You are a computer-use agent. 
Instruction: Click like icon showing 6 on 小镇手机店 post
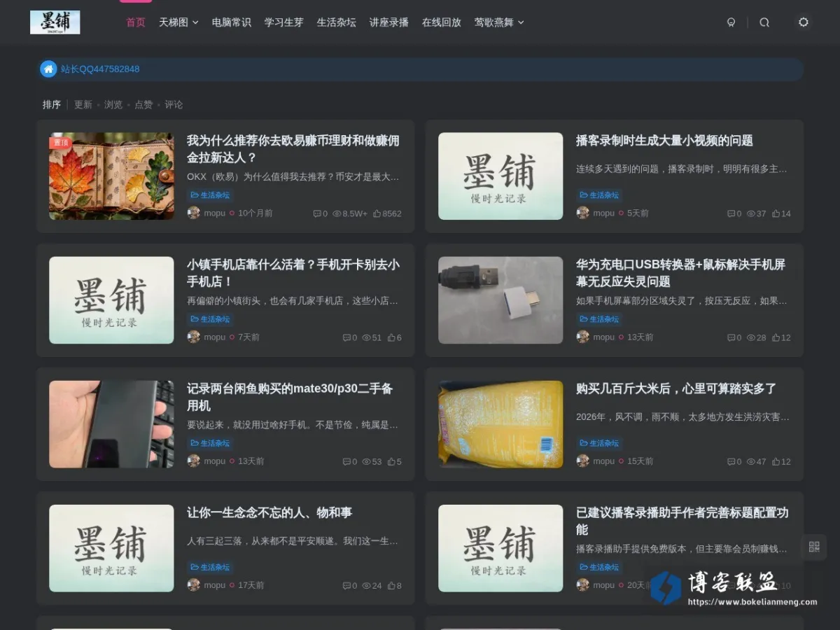click(391, 337)
